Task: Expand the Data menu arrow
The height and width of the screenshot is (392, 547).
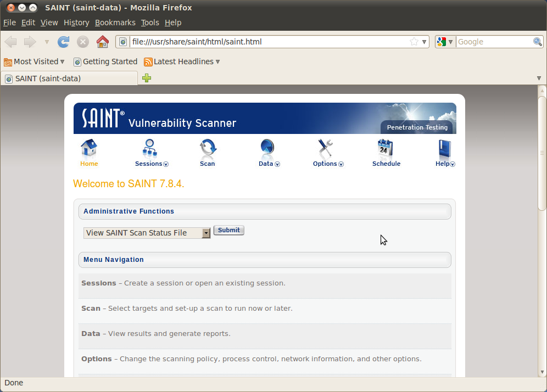Action: [277, 164]
